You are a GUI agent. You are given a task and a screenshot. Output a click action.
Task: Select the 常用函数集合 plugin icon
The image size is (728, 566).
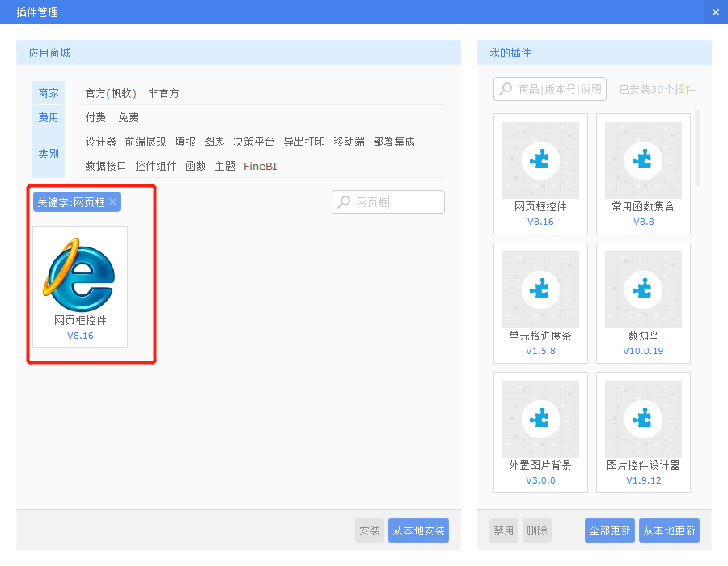643,161
